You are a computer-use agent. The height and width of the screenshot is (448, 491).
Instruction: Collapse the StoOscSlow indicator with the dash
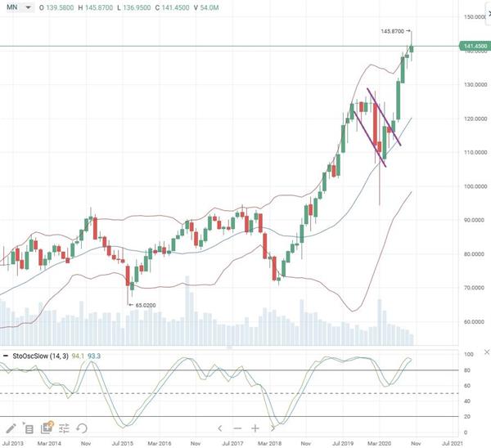click(x=6, y=356)
